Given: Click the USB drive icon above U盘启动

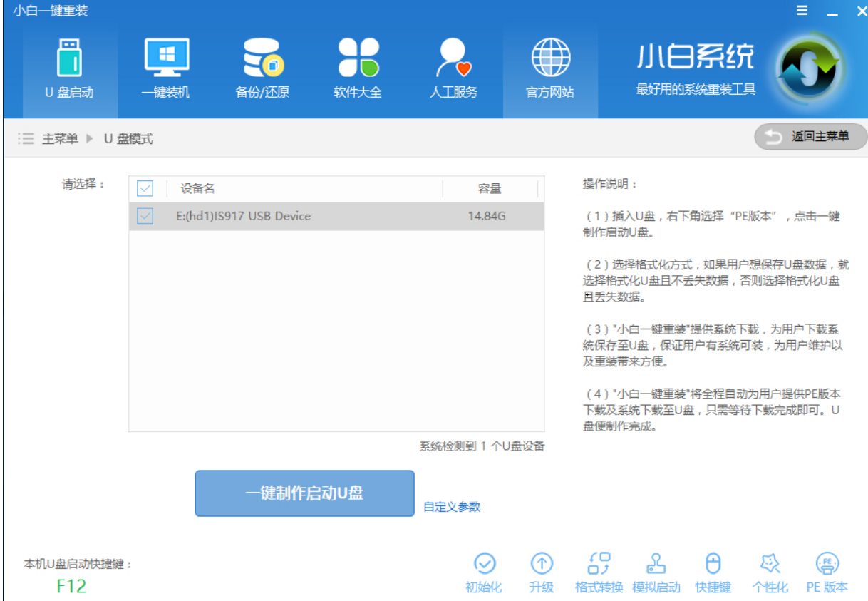Looking at the screenshot, I should point(69,58).
